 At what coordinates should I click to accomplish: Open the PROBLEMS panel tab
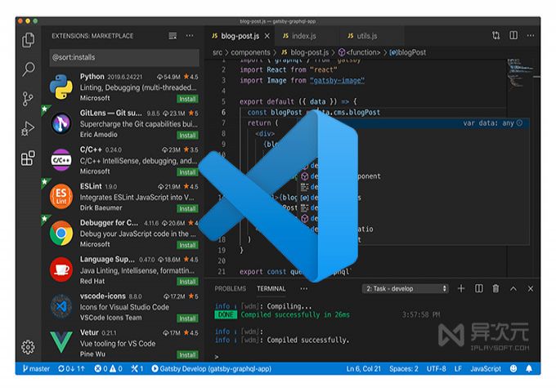tap(230, 288)
